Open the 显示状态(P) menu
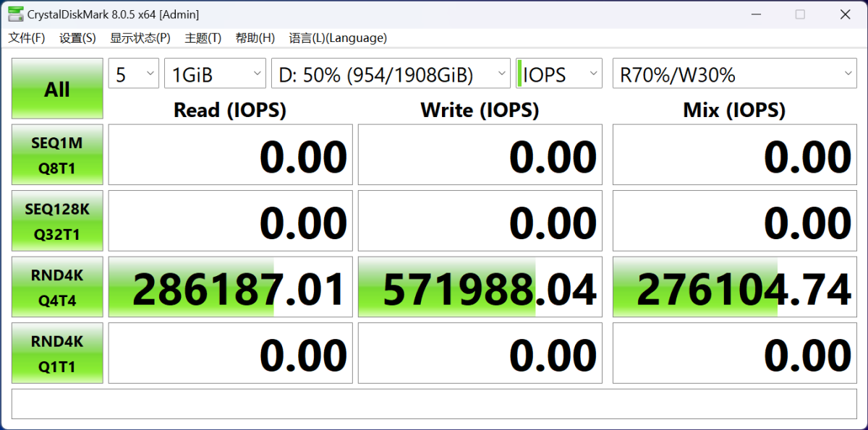 click(x=140, y=38)
